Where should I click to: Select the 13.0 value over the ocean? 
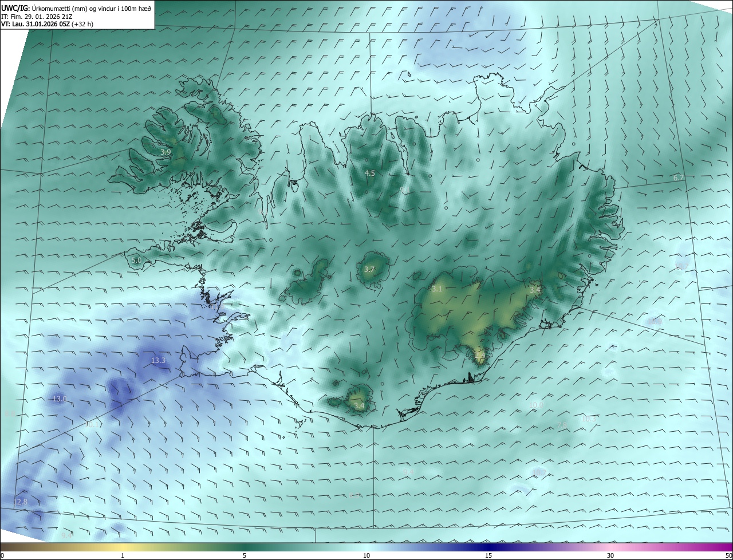click(x=60, y=399)
